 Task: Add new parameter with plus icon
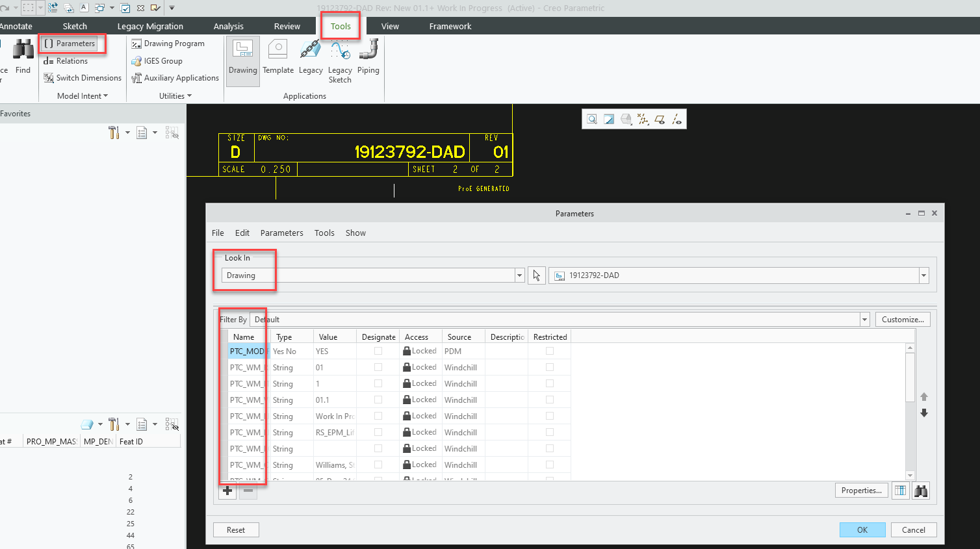[227, 491]
